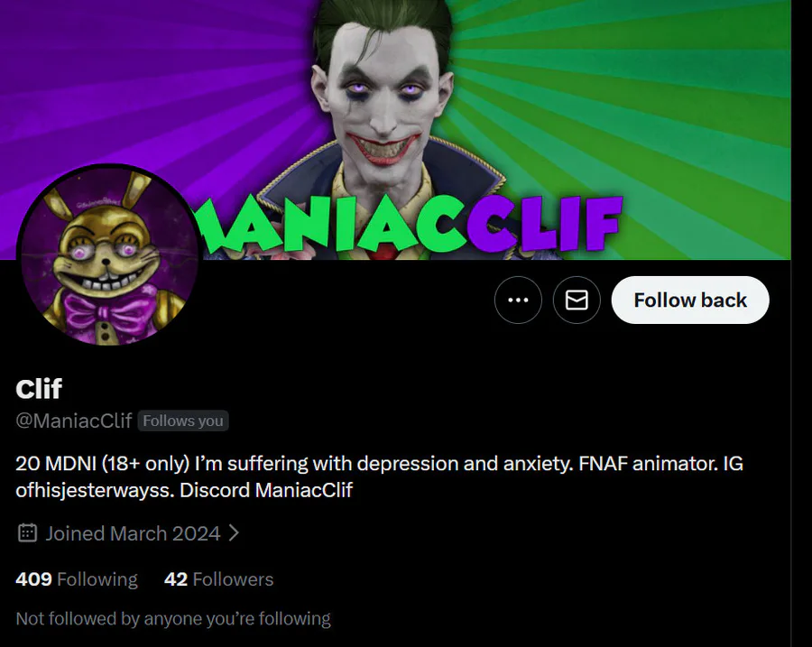Click the Discord ManiacClif text in bio
Image resolution: width=812 pixels, height=647 pixels.
point(266,490)
